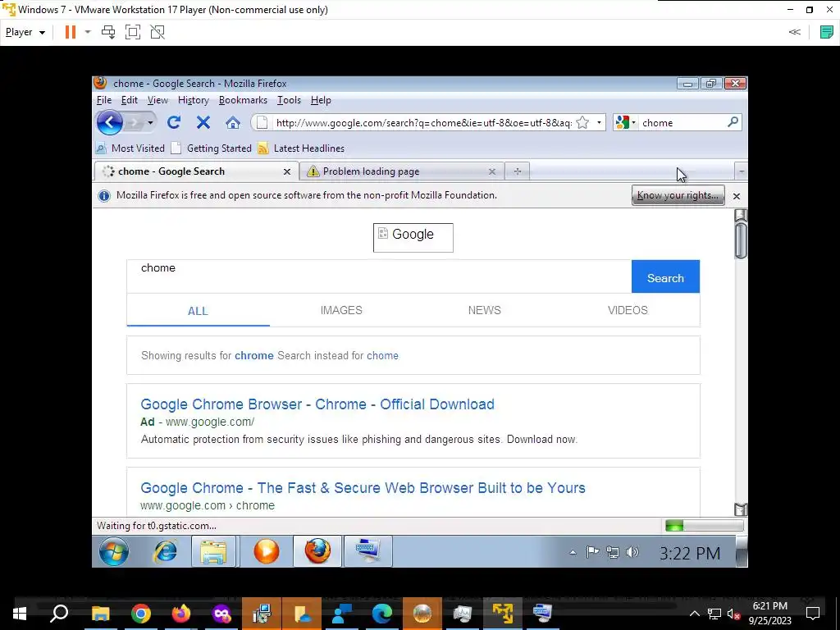
Task: Open Microsoft Edge from host taskbar
Action: (382, 614)
